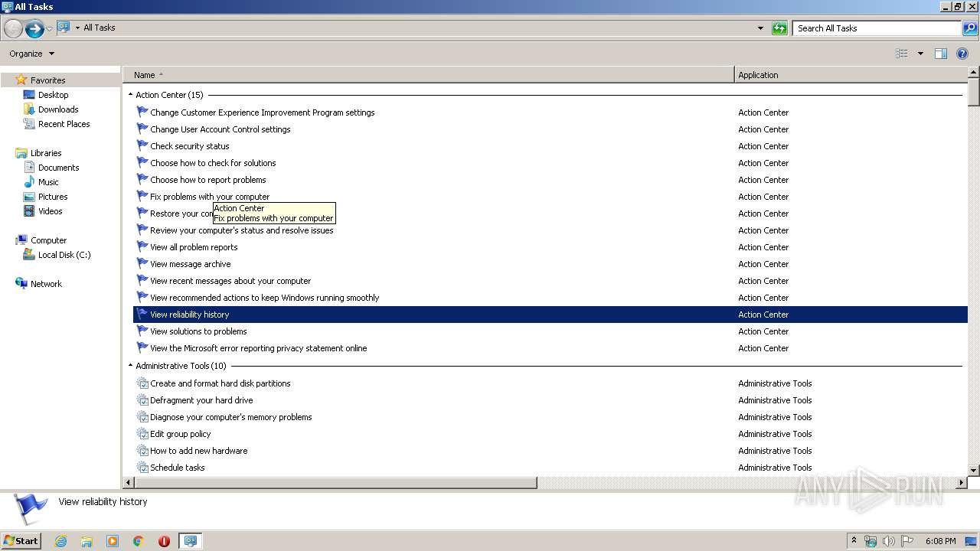Click icon for Schedule tasks
Viewport: 980px width, 551px height.
click(x=142, y=467)
